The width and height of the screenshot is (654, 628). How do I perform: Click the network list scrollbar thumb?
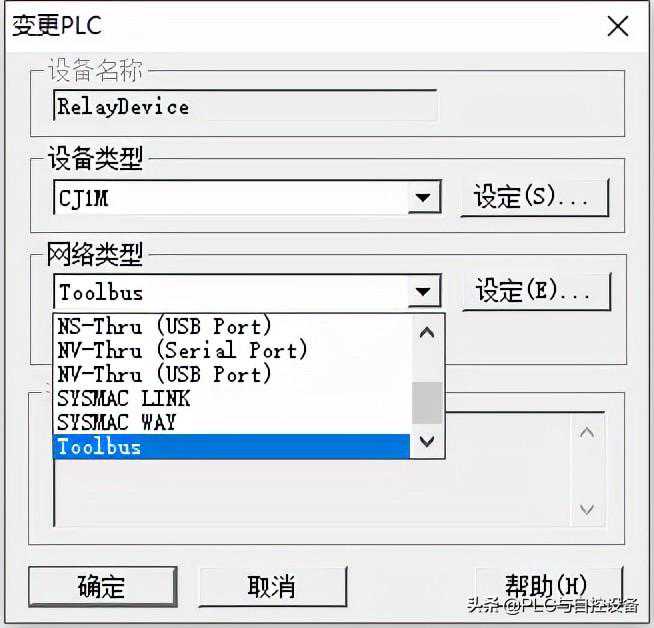[x=427, y=402]
